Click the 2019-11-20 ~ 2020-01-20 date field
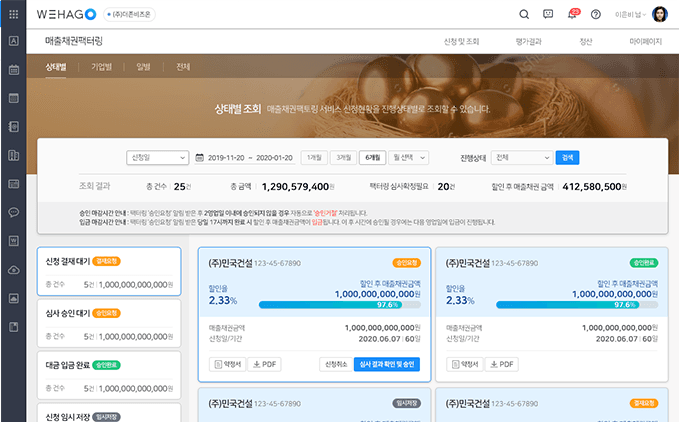 click(x=250, y=158)
